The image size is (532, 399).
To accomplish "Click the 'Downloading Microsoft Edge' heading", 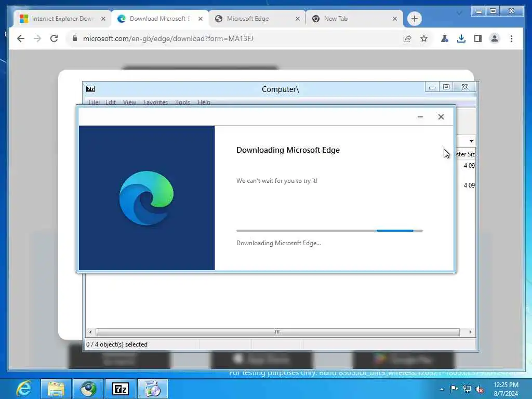I will point(288,150).
